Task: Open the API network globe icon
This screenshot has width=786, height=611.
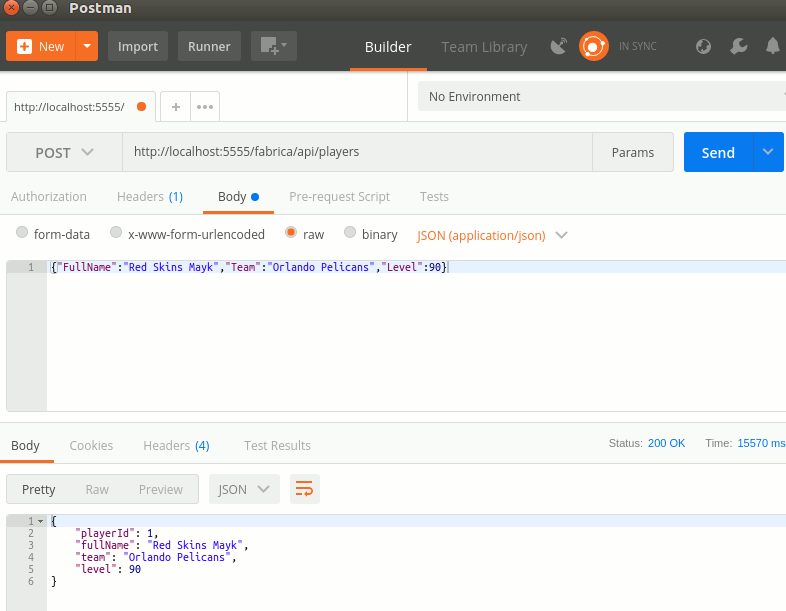Action: [703, 46]
